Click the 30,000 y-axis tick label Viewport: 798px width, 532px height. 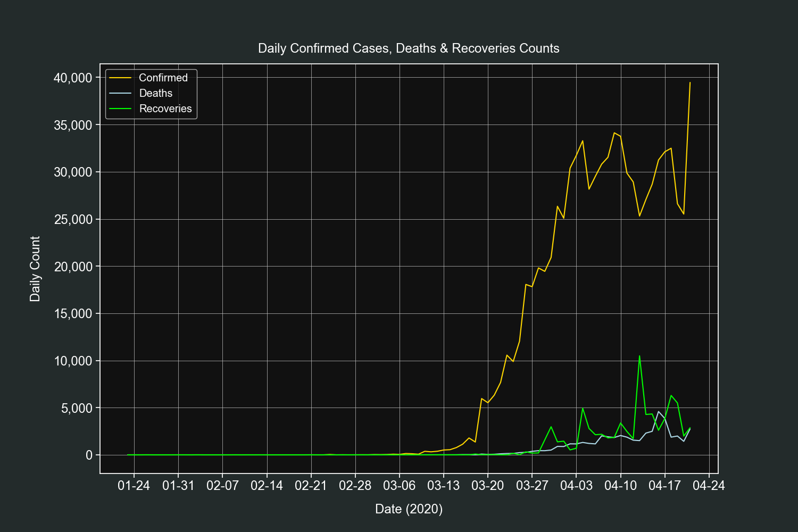click(x=73, y=172)
